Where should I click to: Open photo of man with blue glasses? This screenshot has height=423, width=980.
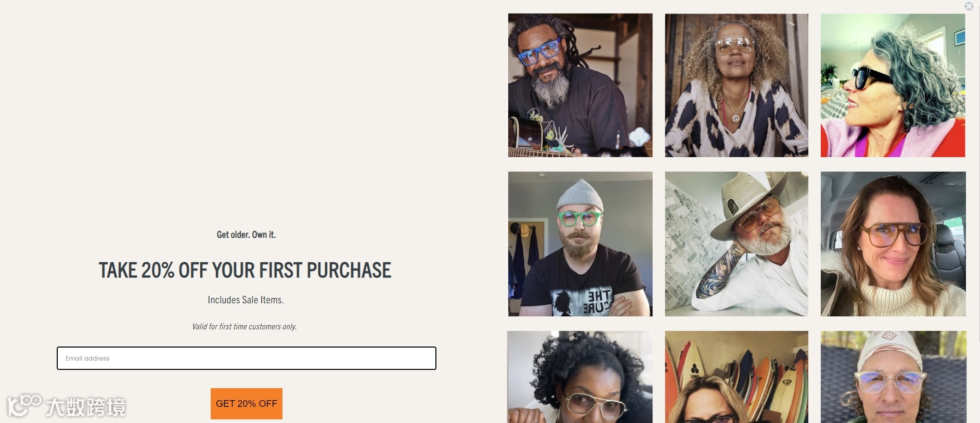(x=580, y=85)
